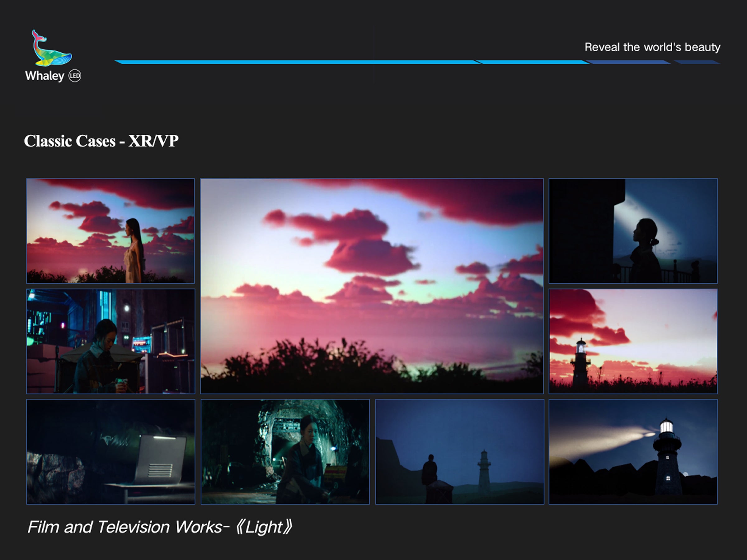
Task: Click the 'Classic Cases - XR/VP' heading
Action: (x=101, y=141)
